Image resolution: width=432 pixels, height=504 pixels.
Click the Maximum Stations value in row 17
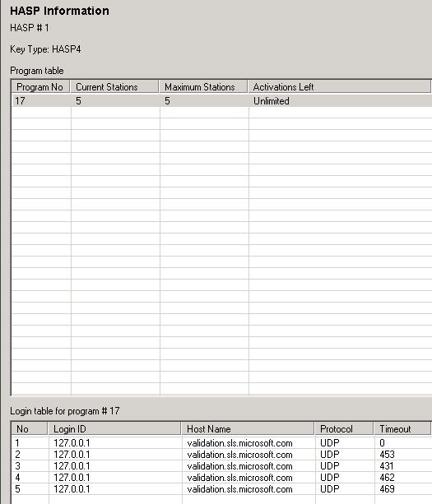167,101
